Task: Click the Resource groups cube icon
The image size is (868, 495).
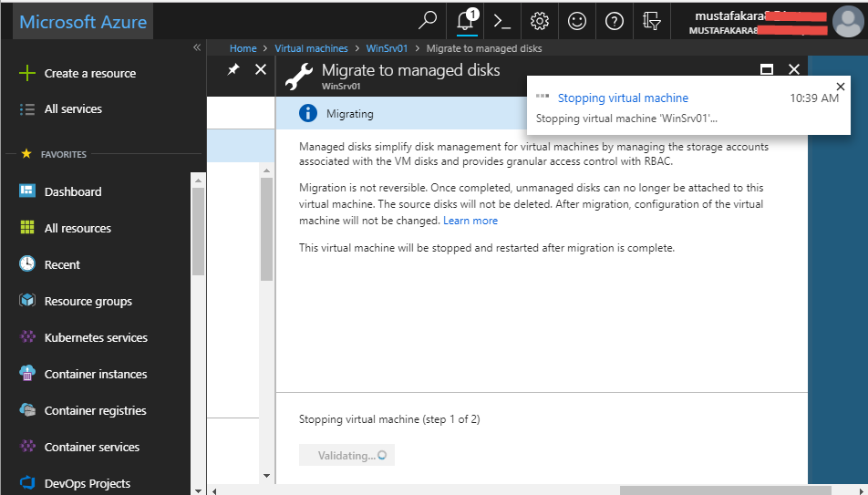Action: pyautogui.click(x=27, y=300)
